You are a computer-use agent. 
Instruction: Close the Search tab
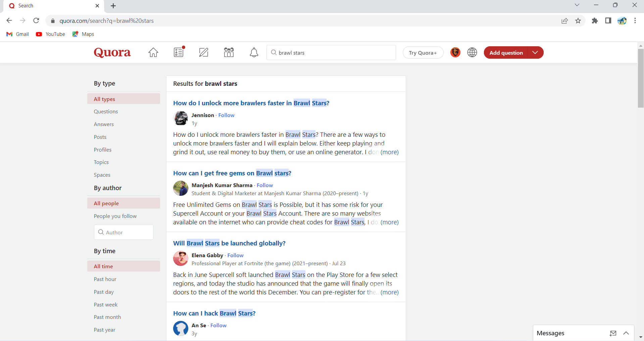coord(97,6)
